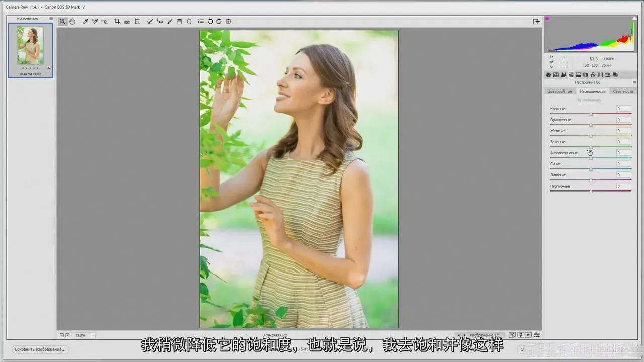
Task: Open the Tone Curve panel icon
Action: 556,75
